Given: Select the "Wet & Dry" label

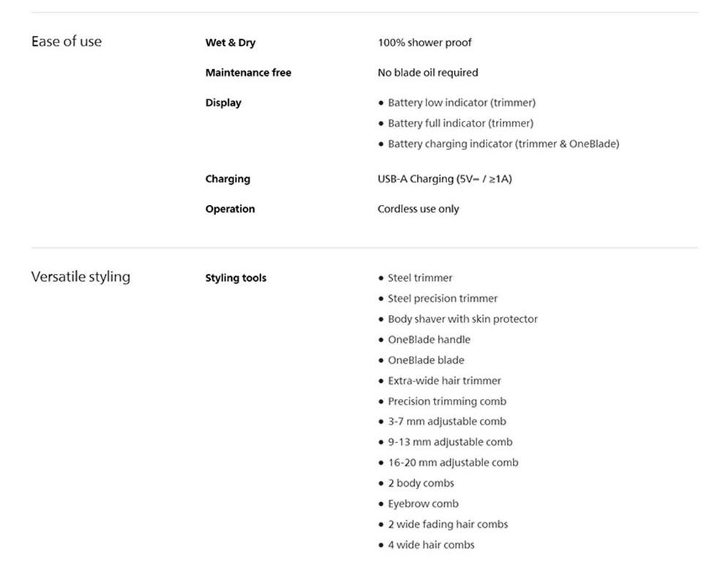Looking at the screenshot, I should point(230,42).
